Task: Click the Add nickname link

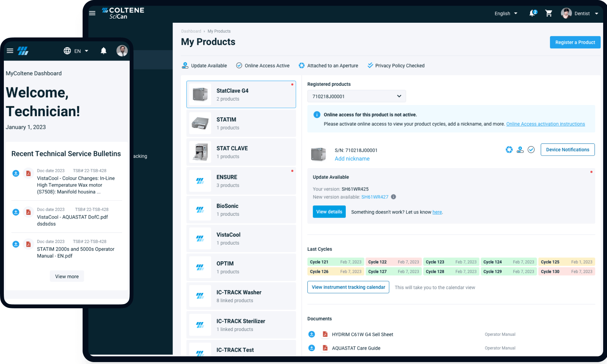Action: (x=352, y=159)
